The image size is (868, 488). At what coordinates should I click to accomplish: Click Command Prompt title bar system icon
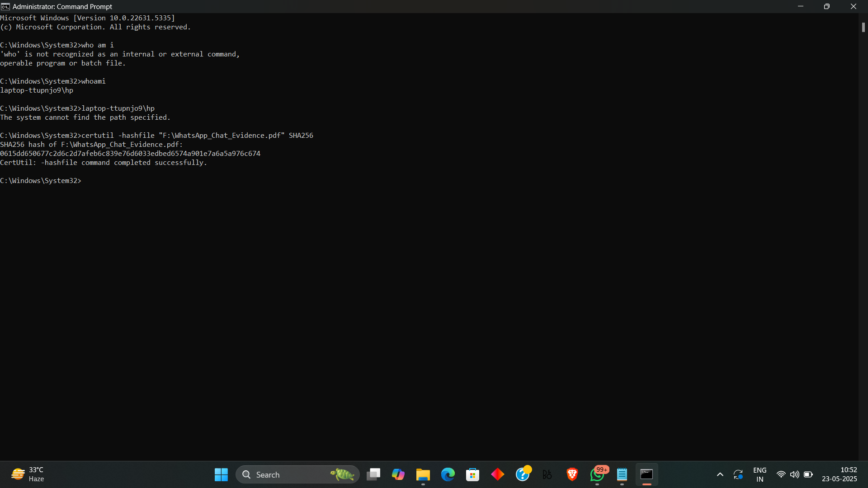pos(5,6)
